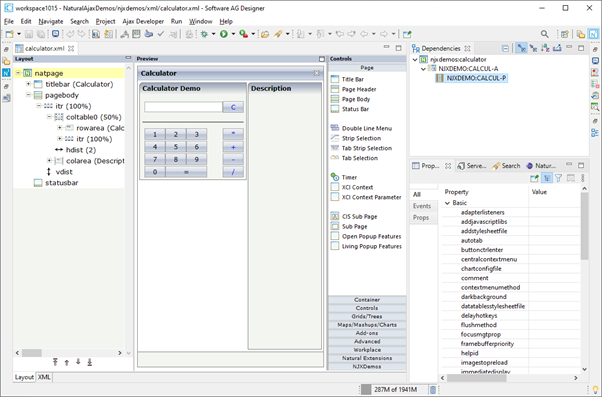This screenshot has height=397, width=602.
Task: Click the Open Perspective icon at top right
Action: point(564,34)
